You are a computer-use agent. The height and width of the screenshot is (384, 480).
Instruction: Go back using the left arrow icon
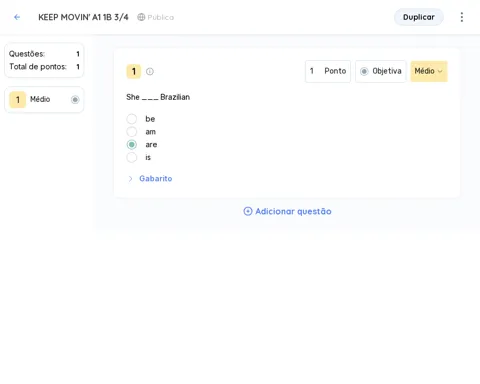coord(17,17)
